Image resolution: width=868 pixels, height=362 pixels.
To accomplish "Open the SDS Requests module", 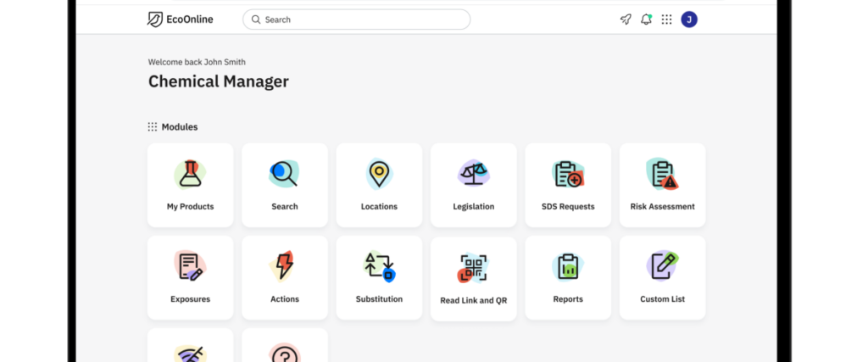I will tap(568, 185).
